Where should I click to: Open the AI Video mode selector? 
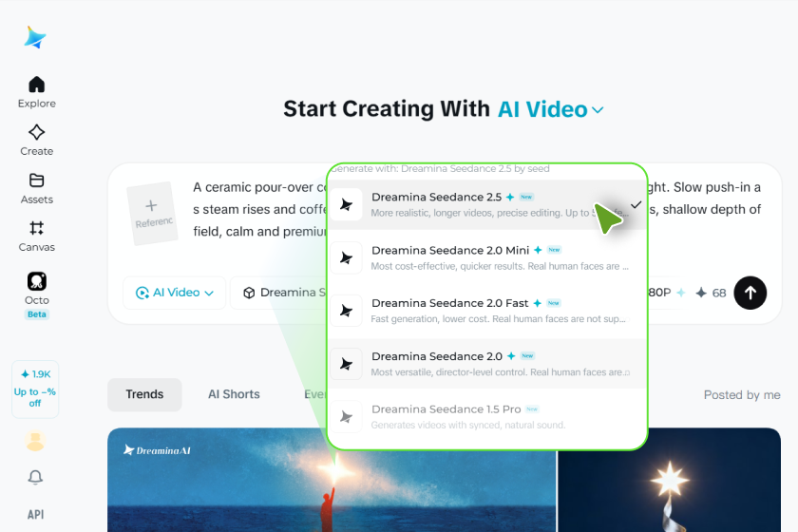coord(175,293)
